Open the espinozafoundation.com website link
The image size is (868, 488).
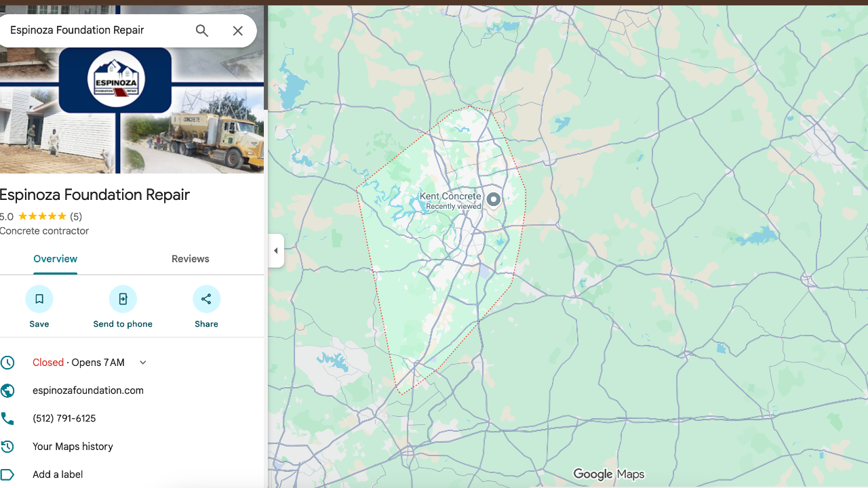click(x=88, y=390)
